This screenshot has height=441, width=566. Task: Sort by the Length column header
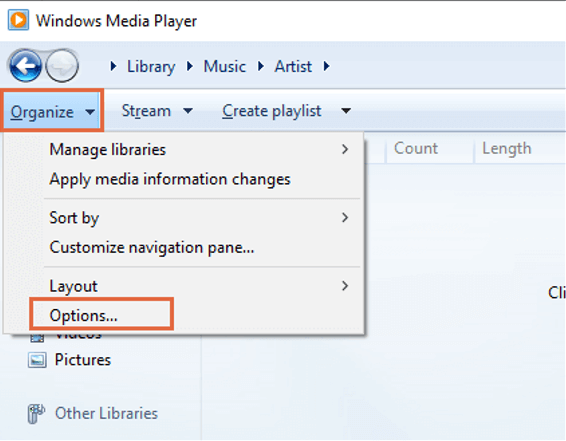click(520, 148)
